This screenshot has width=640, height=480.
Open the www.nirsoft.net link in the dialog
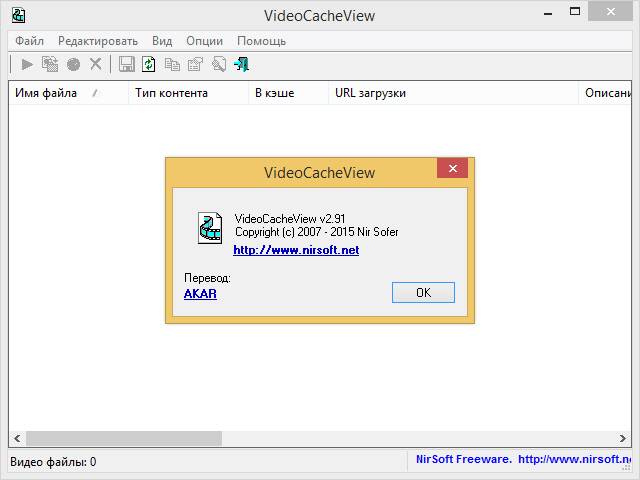[x=296, y=250]
